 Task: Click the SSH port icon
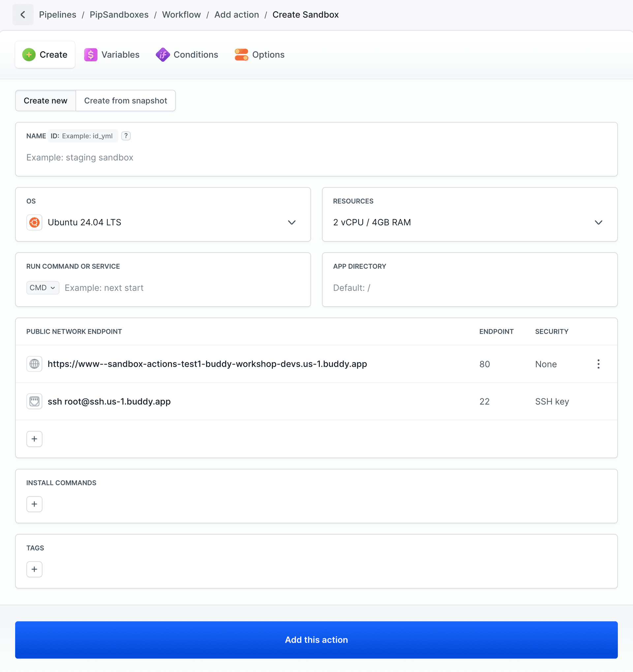[34, 402]
